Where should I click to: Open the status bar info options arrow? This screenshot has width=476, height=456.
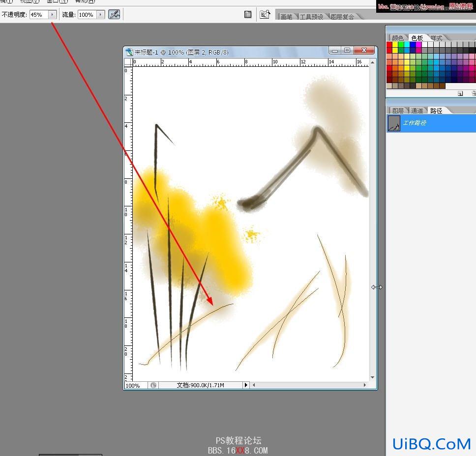246,385
